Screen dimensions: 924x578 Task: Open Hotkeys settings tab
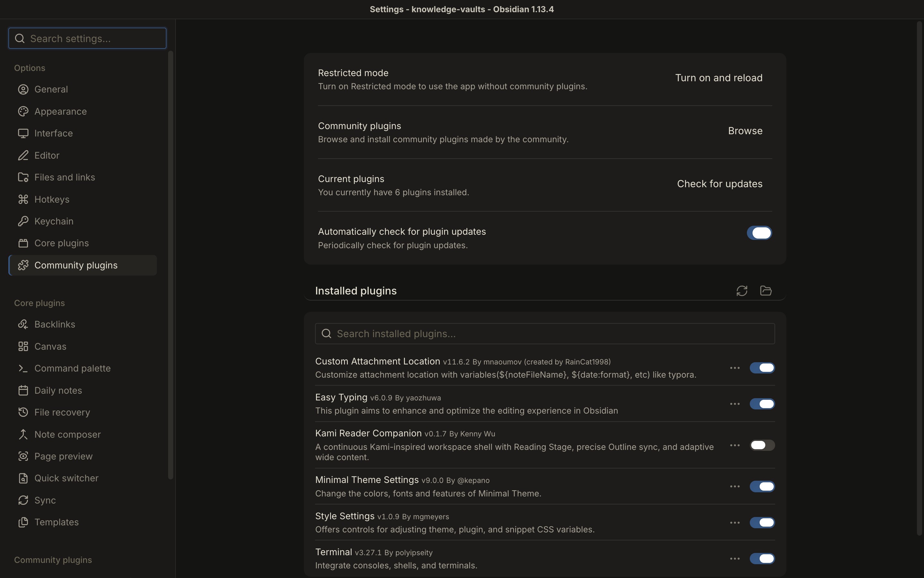83,199
